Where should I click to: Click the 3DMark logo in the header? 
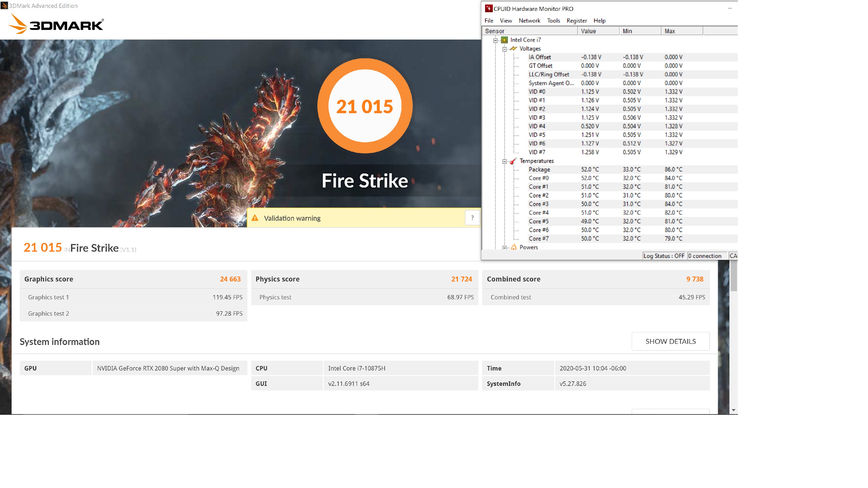pyautogui.click(x=56, y=24)
